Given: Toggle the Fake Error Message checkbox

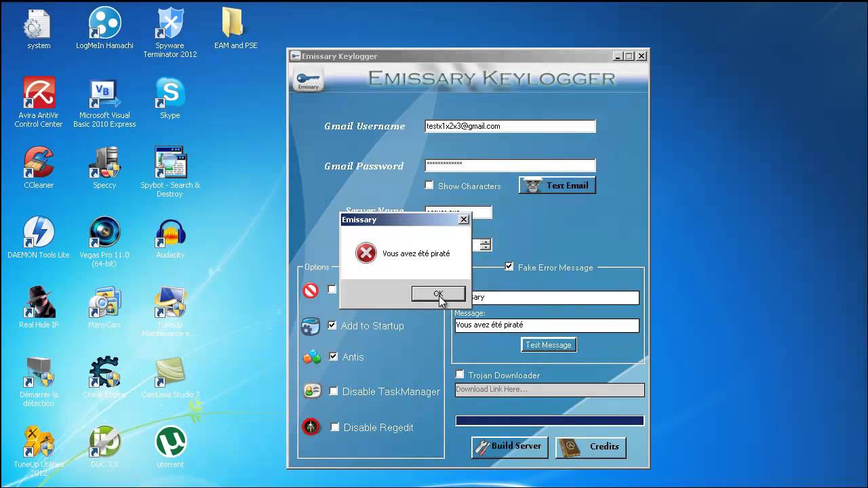Looking at the screenshot, I should coord(509,267).
